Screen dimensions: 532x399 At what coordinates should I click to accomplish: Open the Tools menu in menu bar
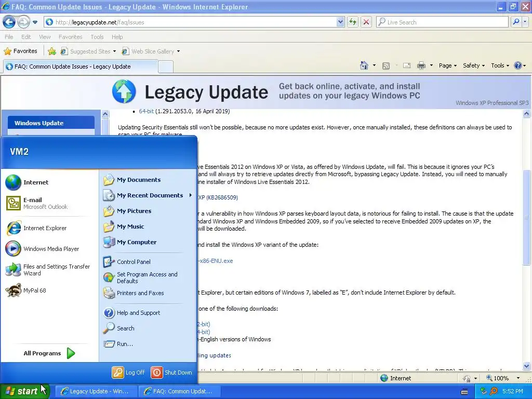(x=97, y=37)
